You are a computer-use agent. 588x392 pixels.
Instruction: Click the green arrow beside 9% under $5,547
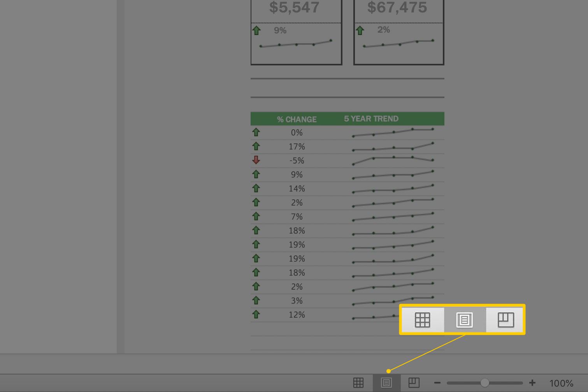point(256,30)
